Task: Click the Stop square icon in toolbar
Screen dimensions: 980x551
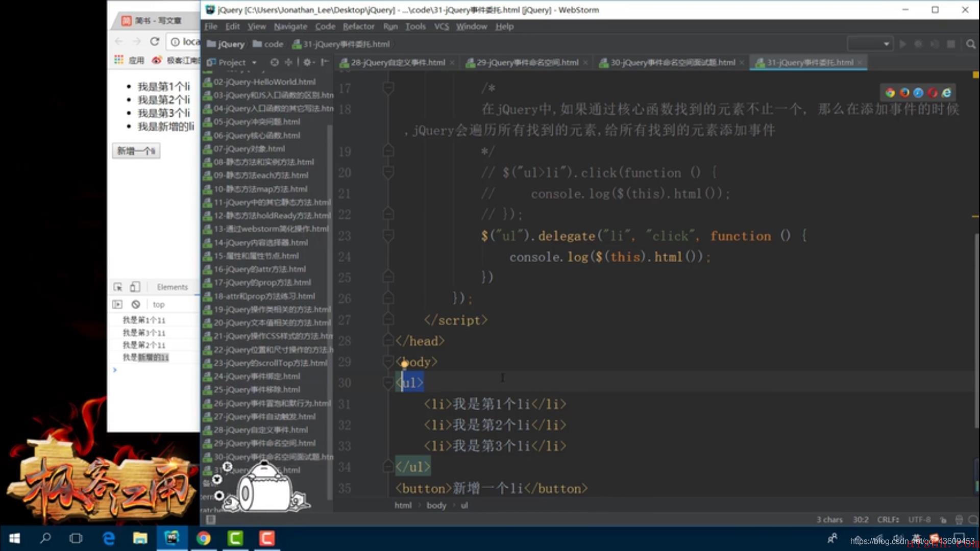Action: pyautogui.click(x=951, y=44)
